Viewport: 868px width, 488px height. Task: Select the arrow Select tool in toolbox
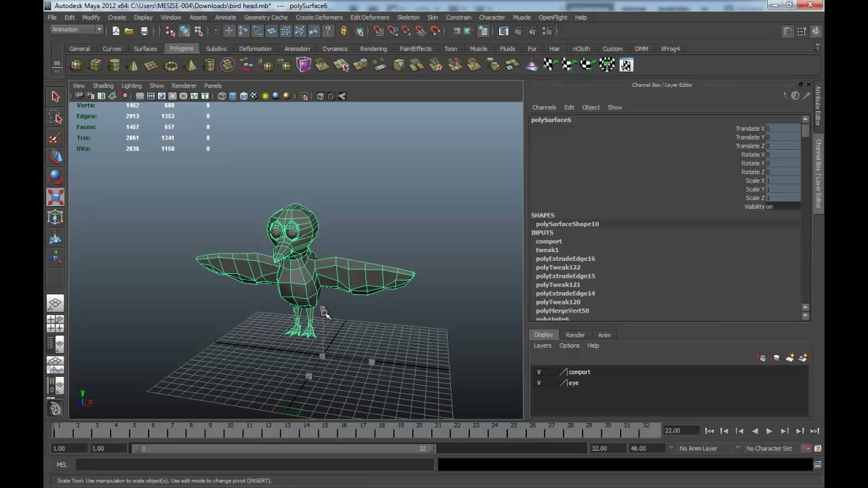(x=56, y=96)
